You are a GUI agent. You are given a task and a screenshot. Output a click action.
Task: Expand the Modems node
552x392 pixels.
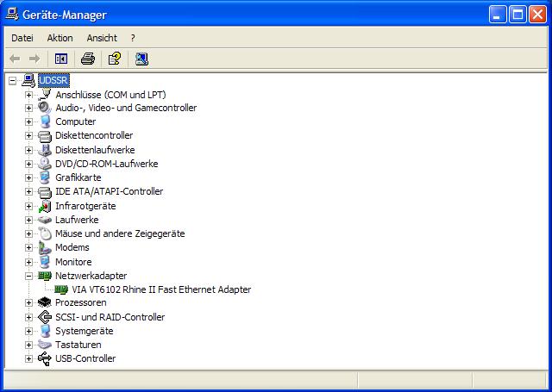28,247
